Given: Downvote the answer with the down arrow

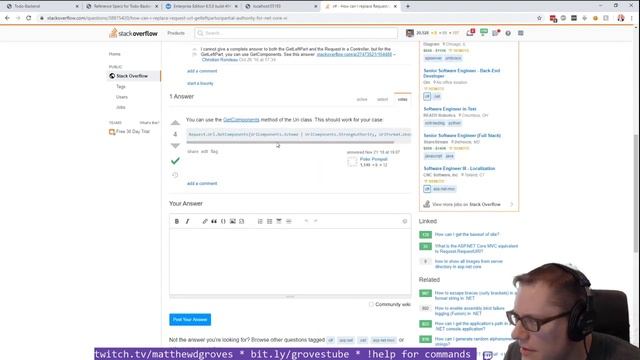Looking at the screenshot, I should pyautogui.click(x=175, y=146).
